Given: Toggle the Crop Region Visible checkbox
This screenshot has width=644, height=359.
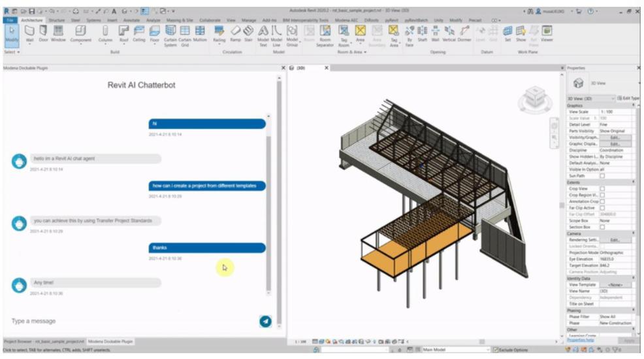Looking at the screenshot, I should coord(602,195).
